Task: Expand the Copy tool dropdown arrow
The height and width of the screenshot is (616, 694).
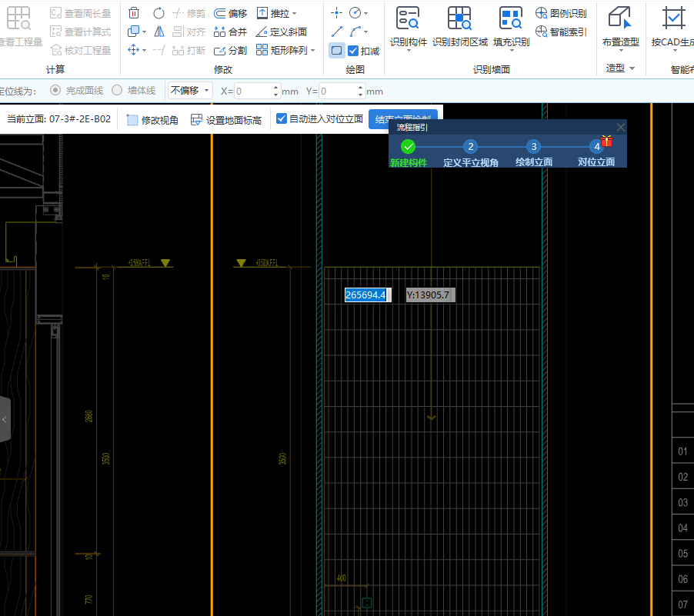Action: [145, 32]
